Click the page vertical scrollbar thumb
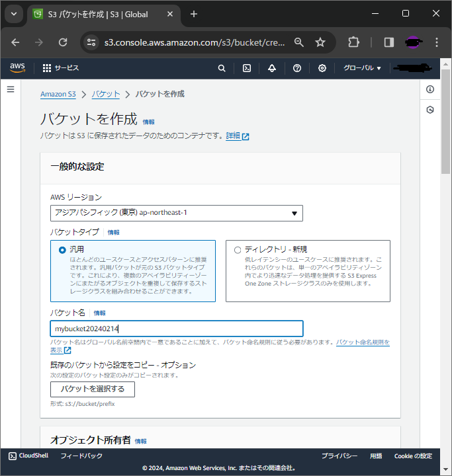This screenshot has width=452, height=476. pos(445,122)
